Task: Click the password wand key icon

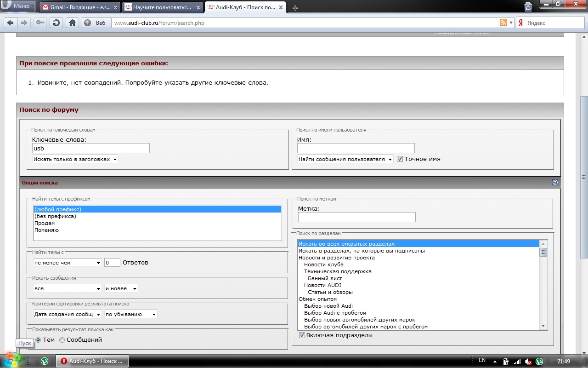Action: pos(40,23)
